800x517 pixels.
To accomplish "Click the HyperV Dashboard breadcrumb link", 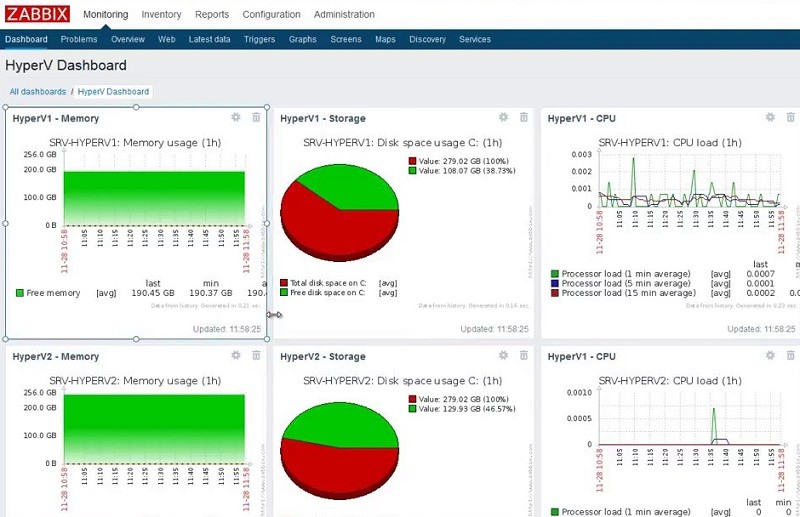I will 113,92.
